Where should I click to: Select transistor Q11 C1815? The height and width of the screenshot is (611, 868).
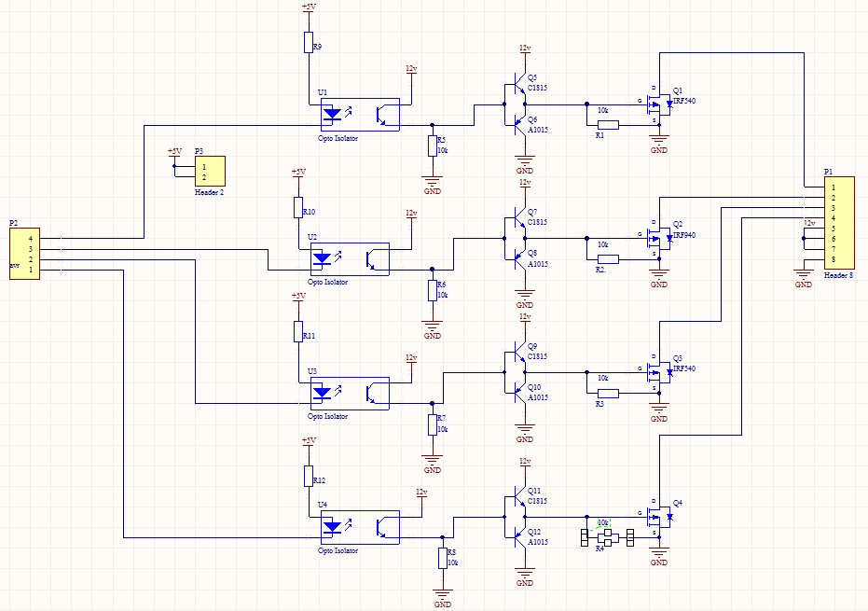pyautogui.click(x=519, y=496)
